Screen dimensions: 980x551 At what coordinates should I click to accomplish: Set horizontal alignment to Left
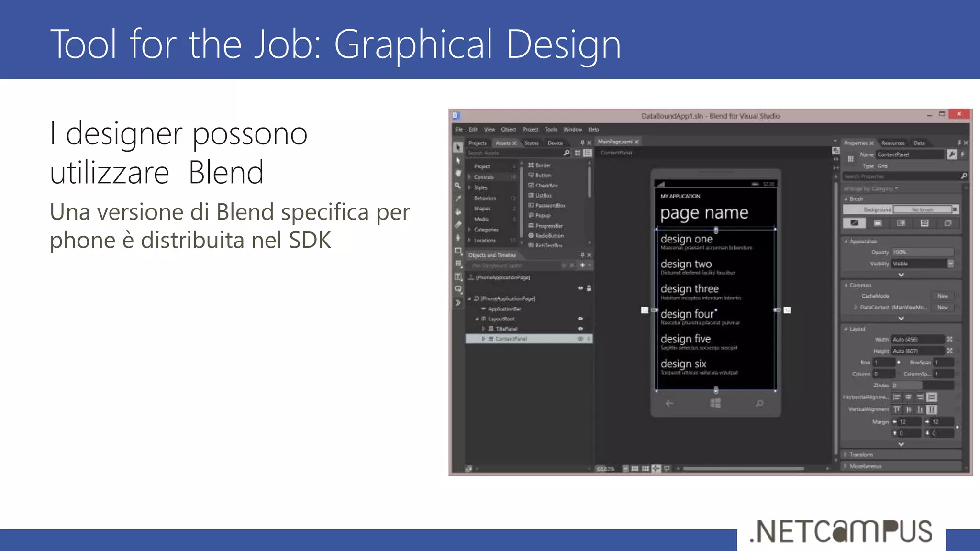pos(897,397)
